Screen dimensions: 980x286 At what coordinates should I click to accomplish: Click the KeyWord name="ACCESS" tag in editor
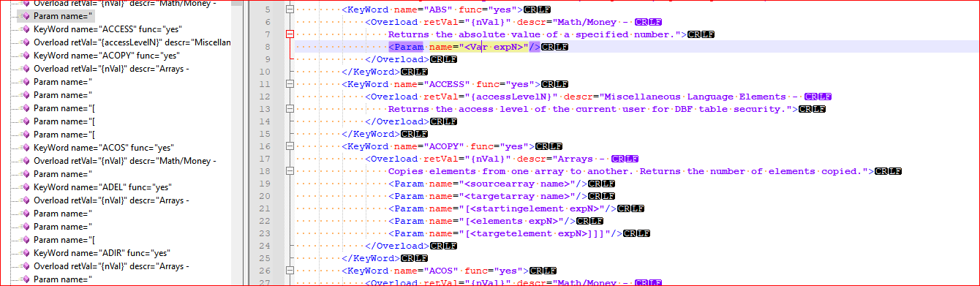tap(440, 84)
